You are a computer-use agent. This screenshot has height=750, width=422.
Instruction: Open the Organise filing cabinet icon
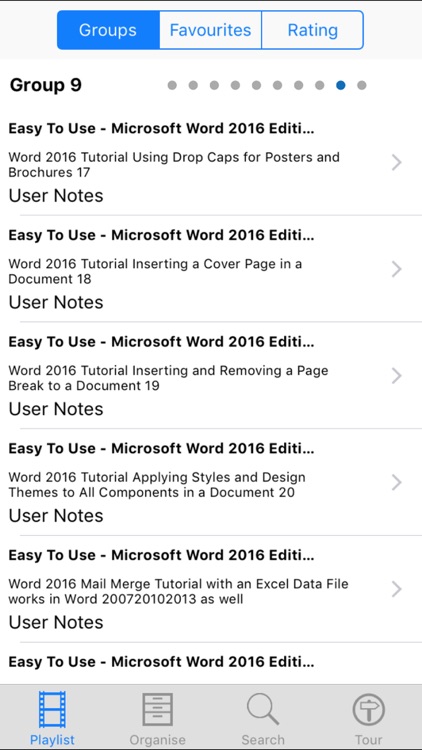[157, 709]
